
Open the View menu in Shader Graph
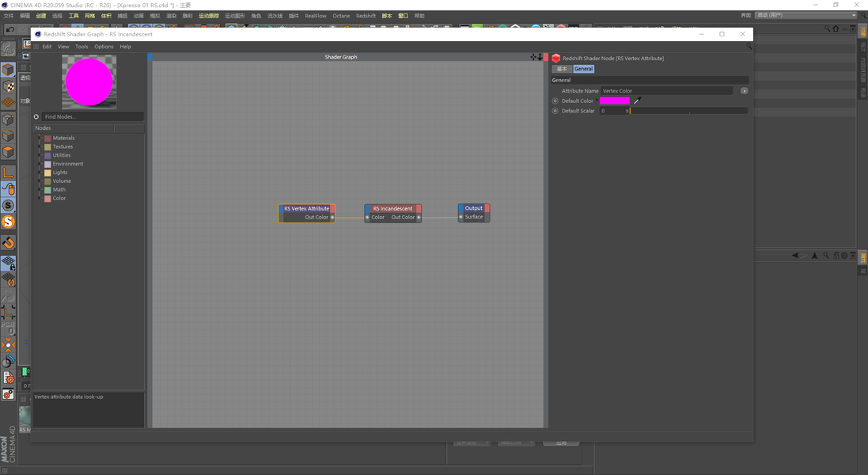[x=63, y=47]
